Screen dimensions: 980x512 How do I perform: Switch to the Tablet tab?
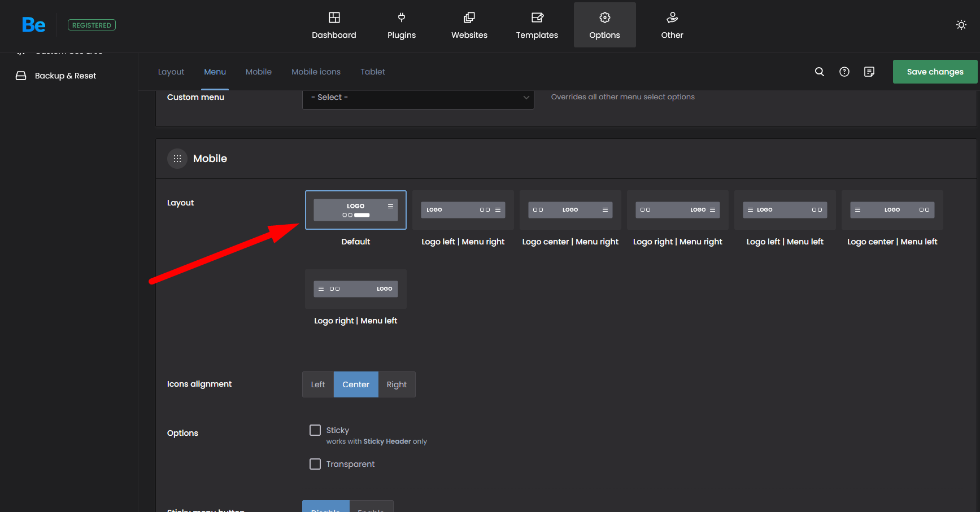pyautogui.click(x=372, y=72)
